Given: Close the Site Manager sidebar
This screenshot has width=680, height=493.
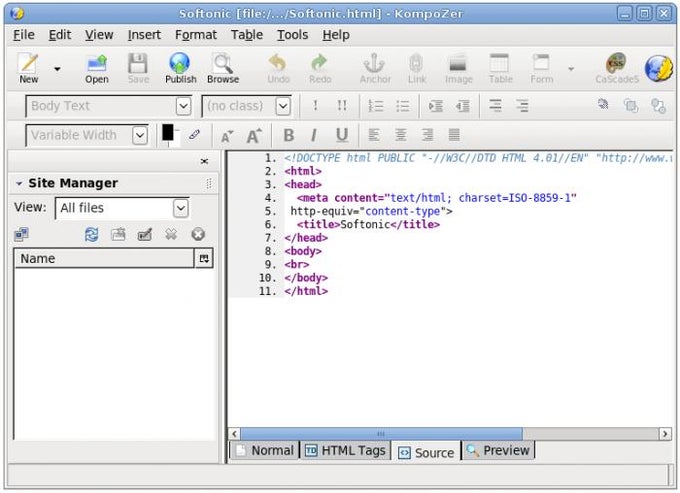Looking at the screenshot, I should point(204,161).
